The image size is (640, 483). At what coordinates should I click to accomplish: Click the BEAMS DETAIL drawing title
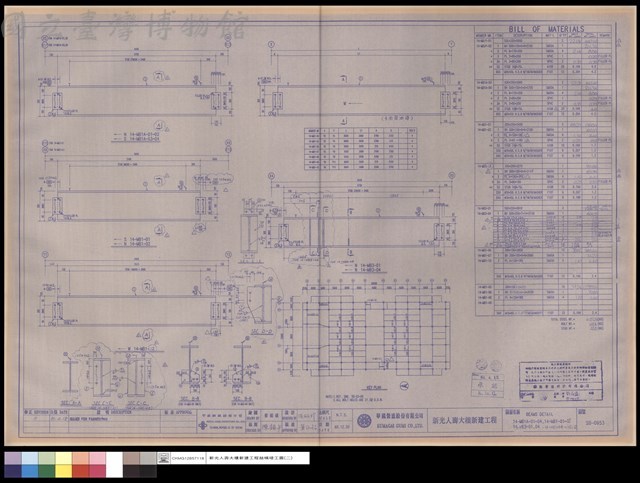540,414
